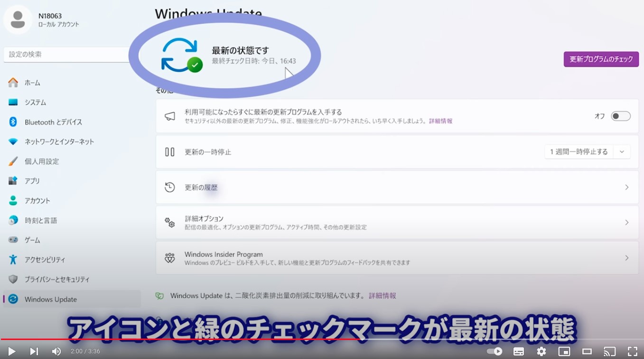Open YouTube player settings gear
The image size is (644, 359).
541,351
